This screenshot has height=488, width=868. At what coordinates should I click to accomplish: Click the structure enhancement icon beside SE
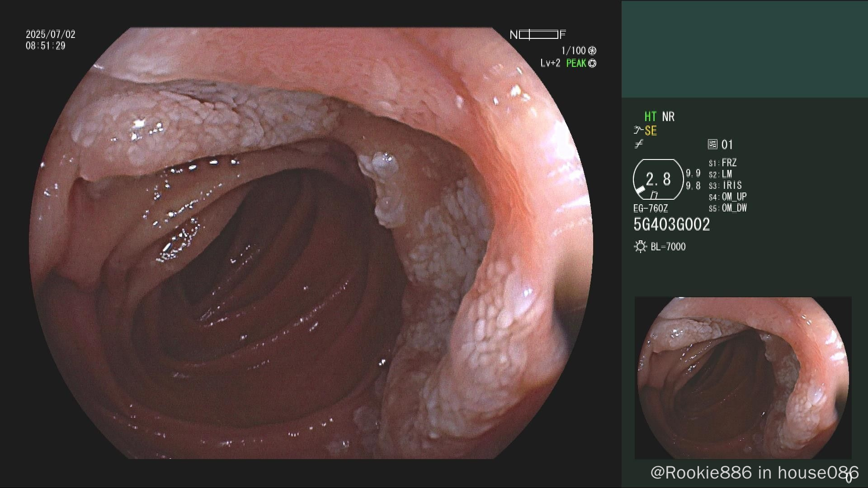[638, 131]
